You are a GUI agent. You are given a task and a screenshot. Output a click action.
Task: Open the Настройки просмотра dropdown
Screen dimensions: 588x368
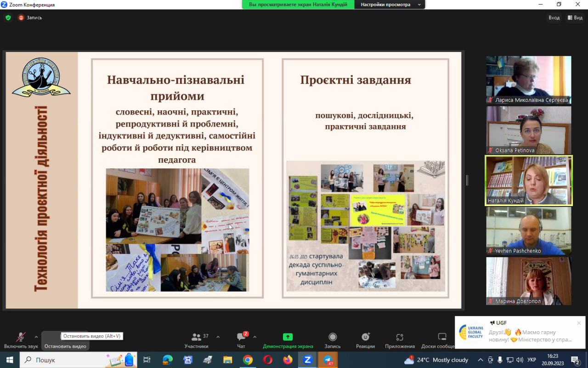click(390, 5)
